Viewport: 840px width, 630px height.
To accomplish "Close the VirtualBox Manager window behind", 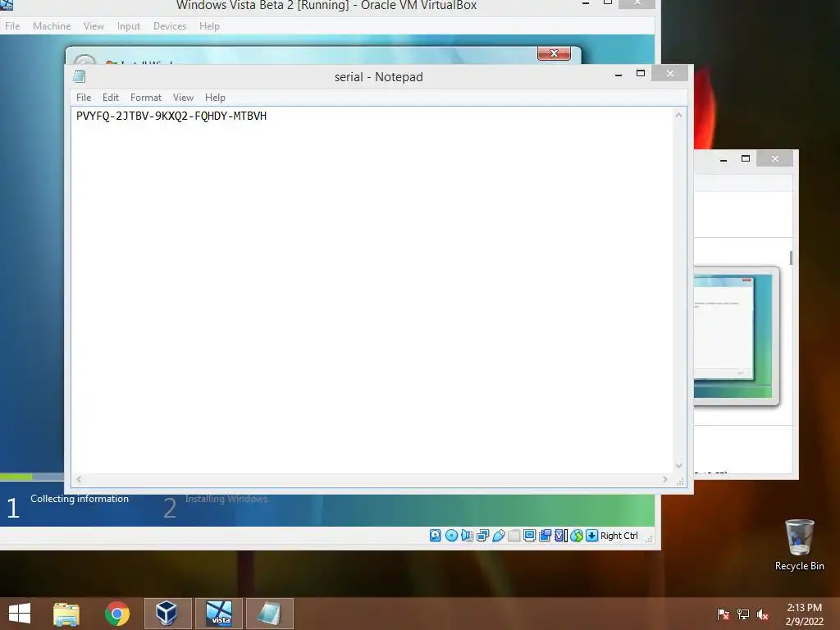I will [774, 158].
